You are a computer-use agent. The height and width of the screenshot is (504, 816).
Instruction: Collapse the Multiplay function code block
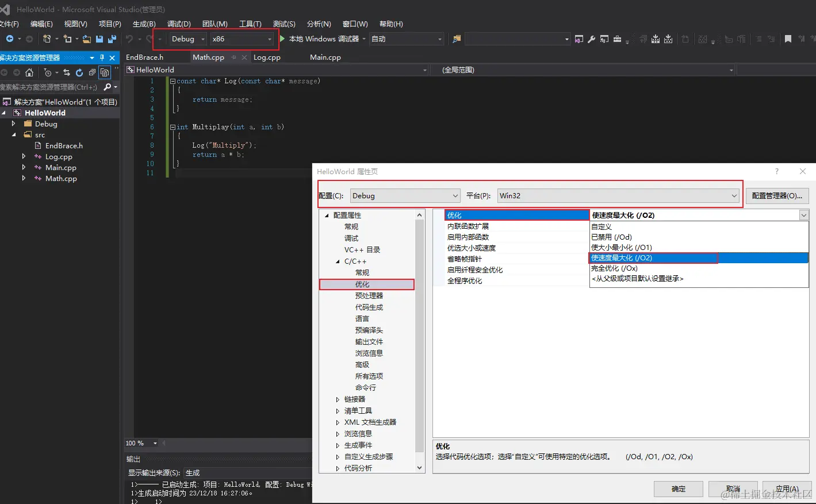click(x=173, y=127)
